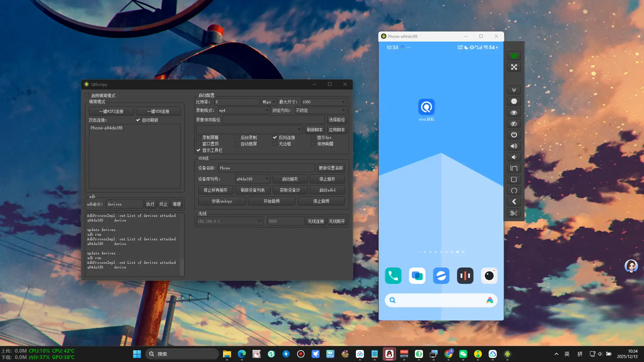Click the scissors clipboard icon in sidebar
Image resolution: width=644 pixels, height=362 pixels.
514,213
